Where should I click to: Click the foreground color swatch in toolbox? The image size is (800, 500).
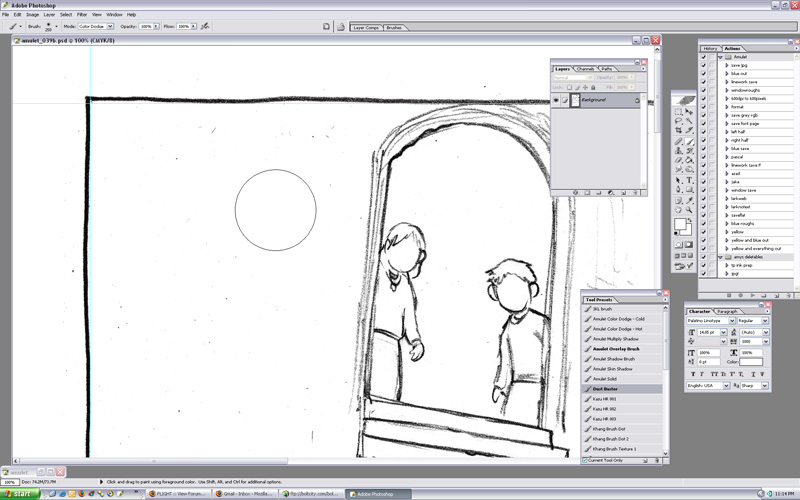coord(680,223)
